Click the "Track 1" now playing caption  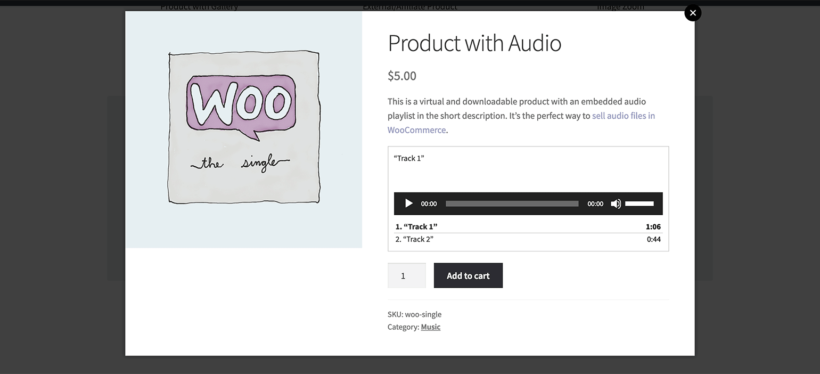tap(409, 158)
